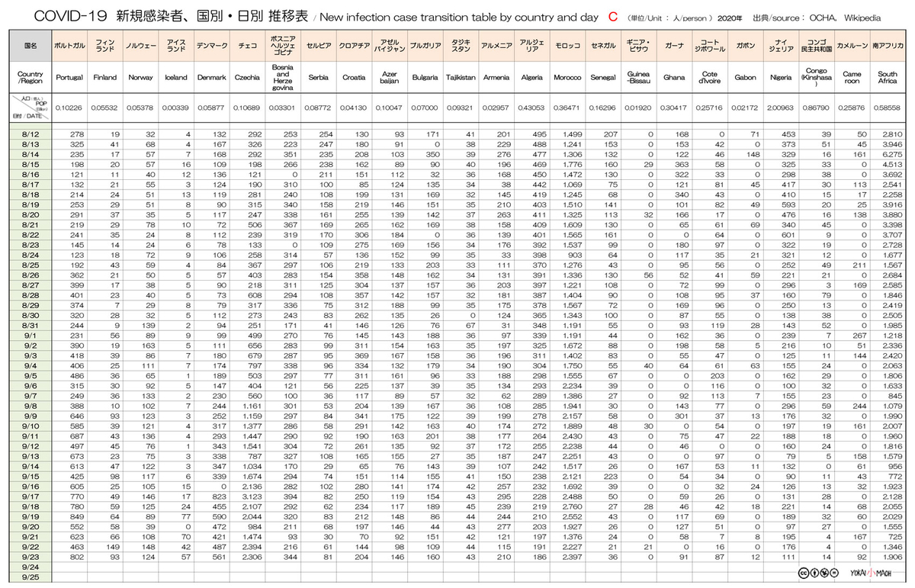
Task: Select the Nigeria column header
Action: coord(781,78)
